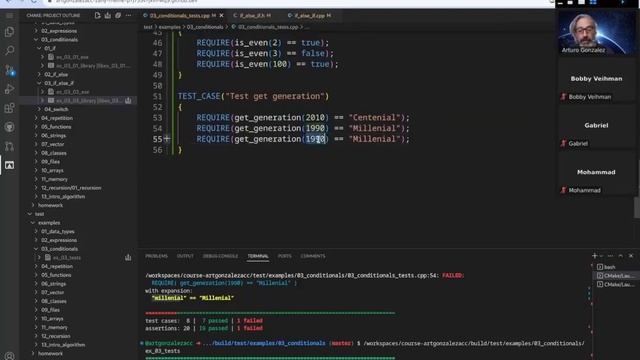Click build icon on highlighted ex_03_03 library row
The image size is (640, 360).
click(x=128, y=100)
